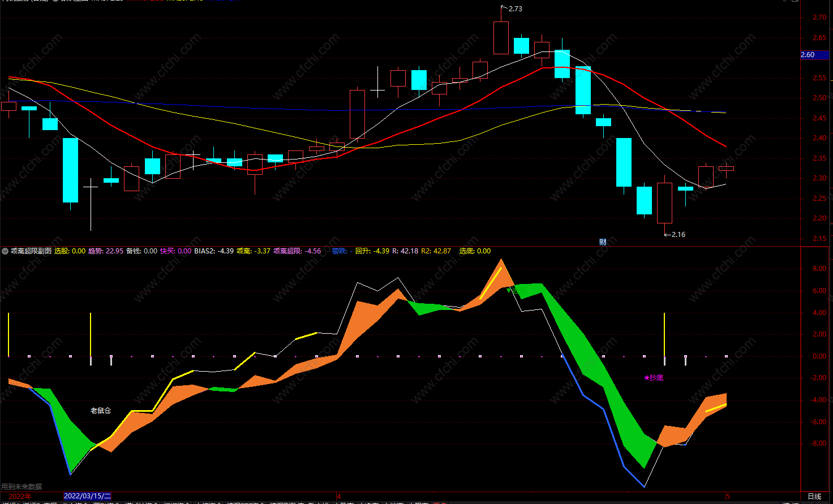Viewport: 833px width, 504px height.
Task: Click the R2: 42.87 readout
Action: pos(436,251)
